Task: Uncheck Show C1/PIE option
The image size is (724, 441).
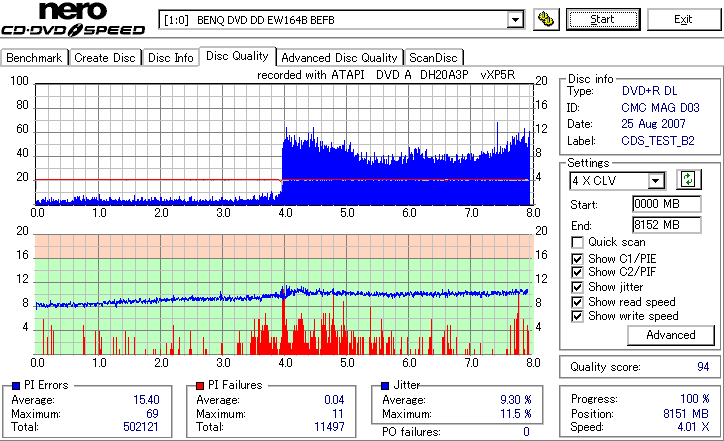Action: tap(577, 259)
